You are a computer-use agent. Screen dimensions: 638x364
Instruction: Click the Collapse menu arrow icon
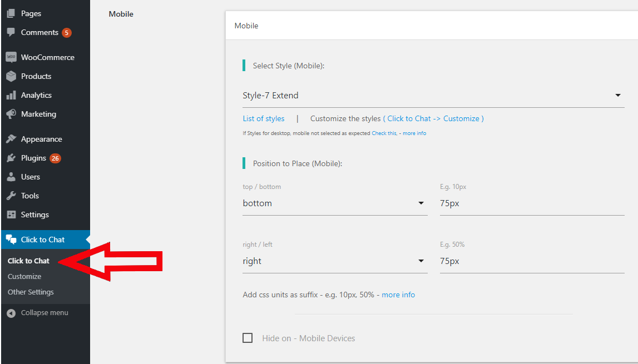click(x=11, y=313)
